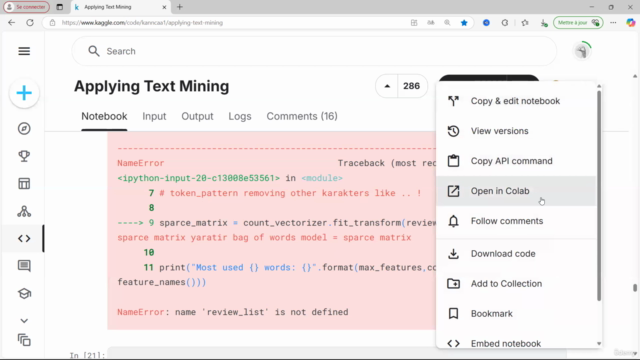Switch to the Output tab
The height and width of the screenshot is (360, 640).
point(197,116)
